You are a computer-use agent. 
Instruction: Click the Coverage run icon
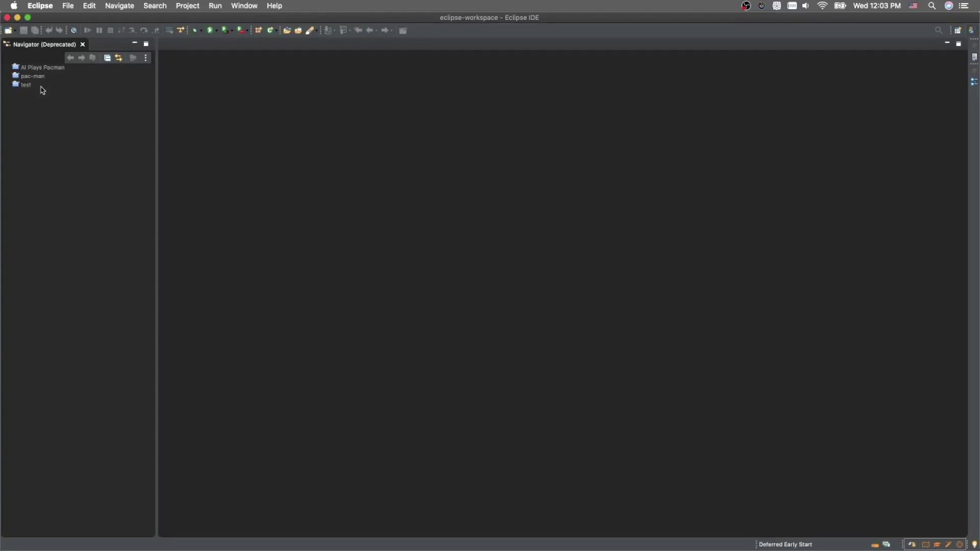click(224, 31)
